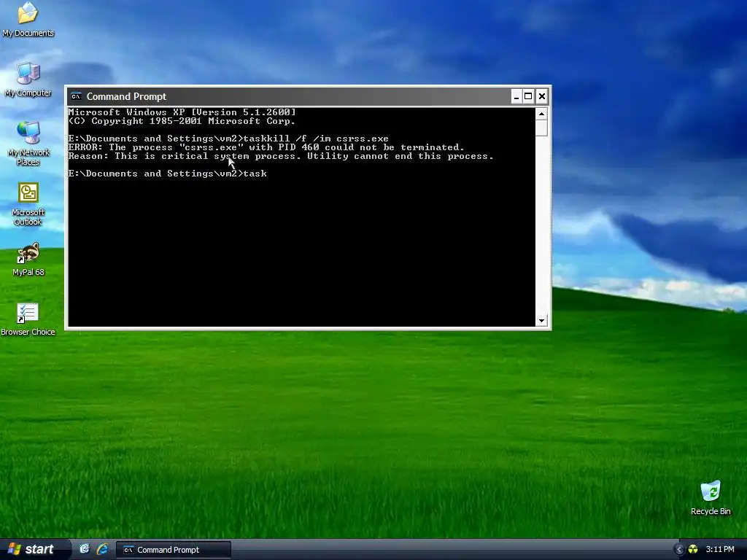Click the Command Prompt window title text
The height and width of the screenshot is (560, 747).
[126, 97]
